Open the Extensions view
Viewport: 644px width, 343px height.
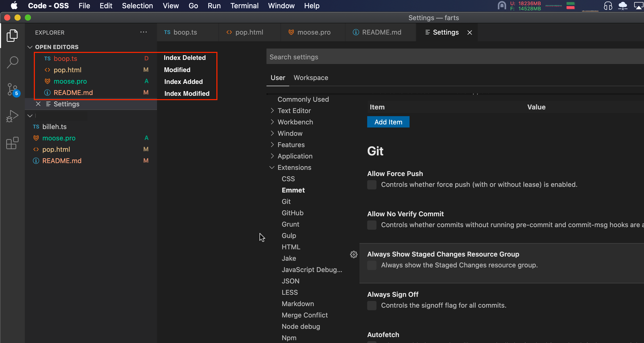[12, 143]
